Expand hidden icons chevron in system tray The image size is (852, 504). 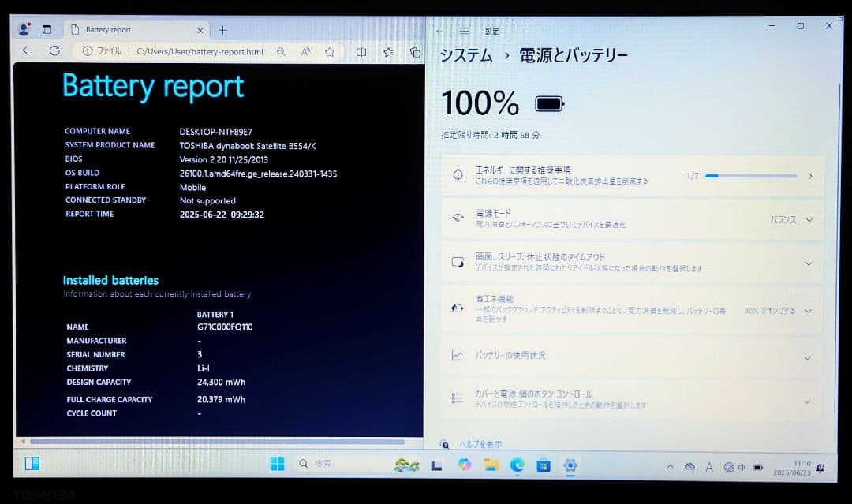coord(670,465)
